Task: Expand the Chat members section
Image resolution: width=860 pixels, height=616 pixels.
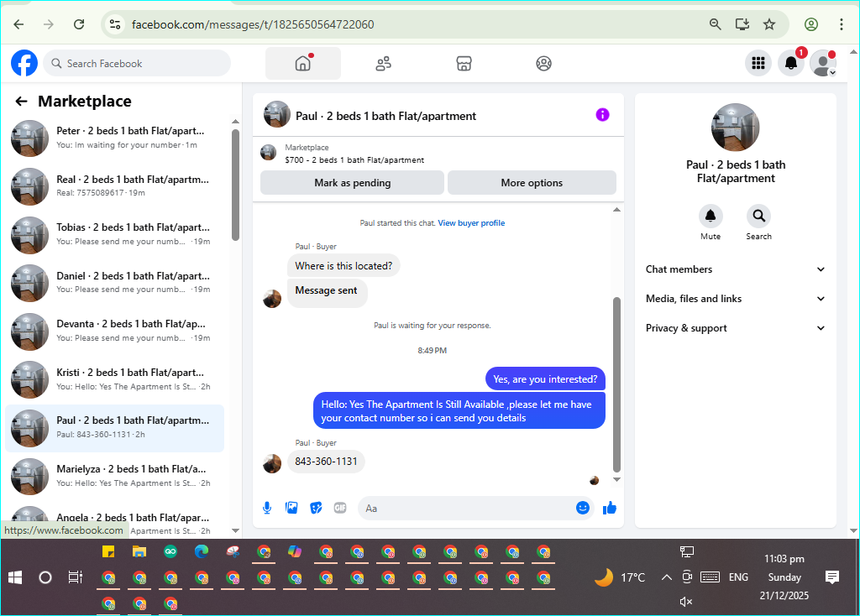Action: click(x=735, y=269)
